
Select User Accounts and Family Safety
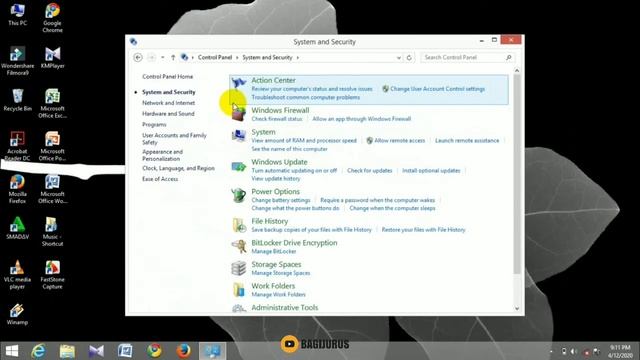pyautogui.click(x=174, y=139)
